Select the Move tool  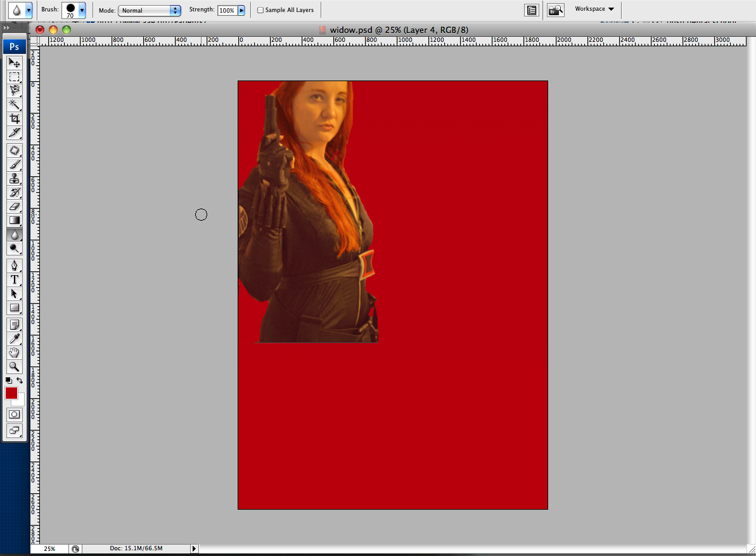tap(15, 63)
